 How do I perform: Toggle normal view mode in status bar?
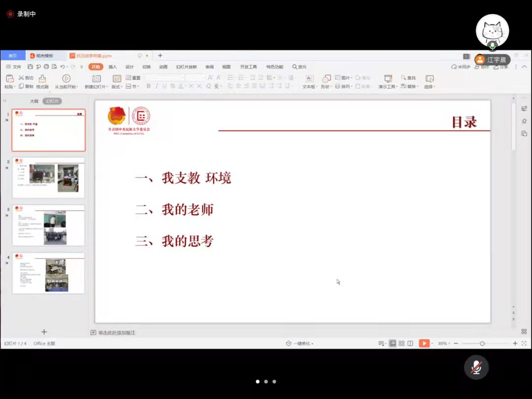click(x=393, y=343)
